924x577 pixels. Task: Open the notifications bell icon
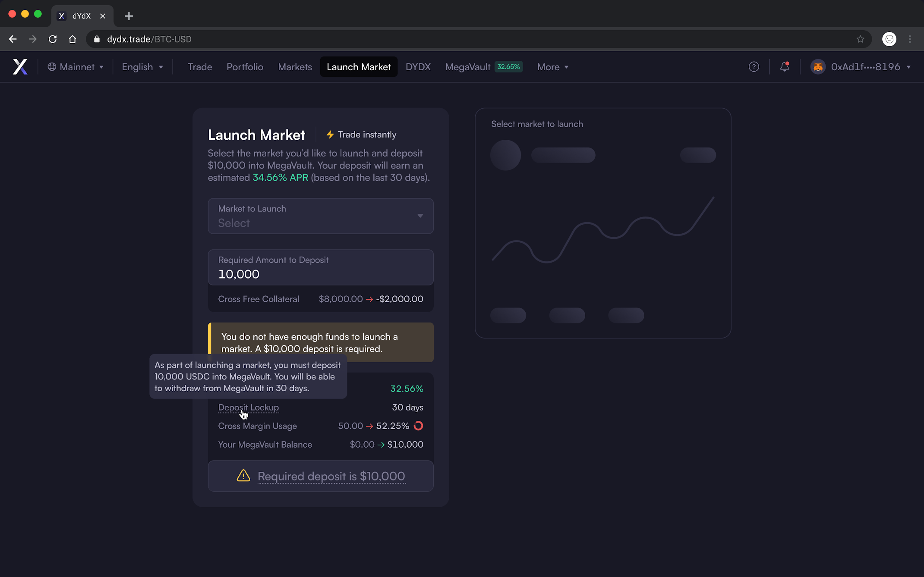click(x=784, y=67)
